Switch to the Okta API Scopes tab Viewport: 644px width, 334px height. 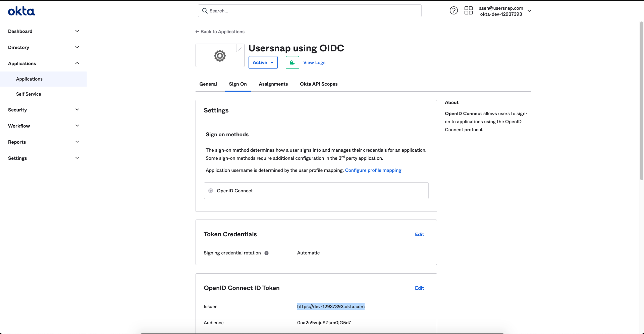coord(319,84)
